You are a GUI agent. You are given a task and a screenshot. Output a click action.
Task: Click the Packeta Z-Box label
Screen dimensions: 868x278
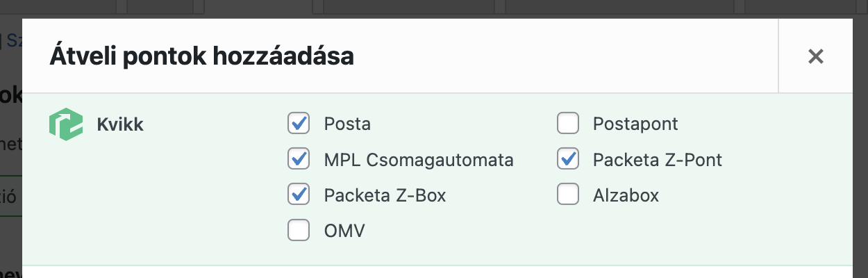tap(385, 195)
